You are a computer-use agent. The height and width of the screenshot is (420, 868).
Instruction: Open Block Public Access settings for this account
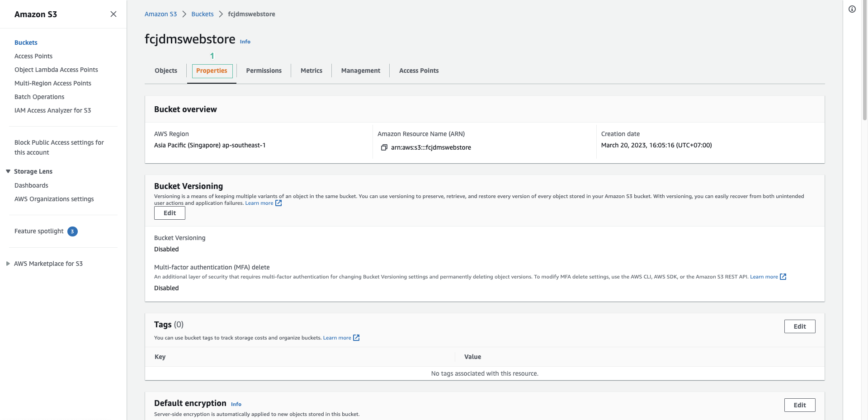[59, 147]
